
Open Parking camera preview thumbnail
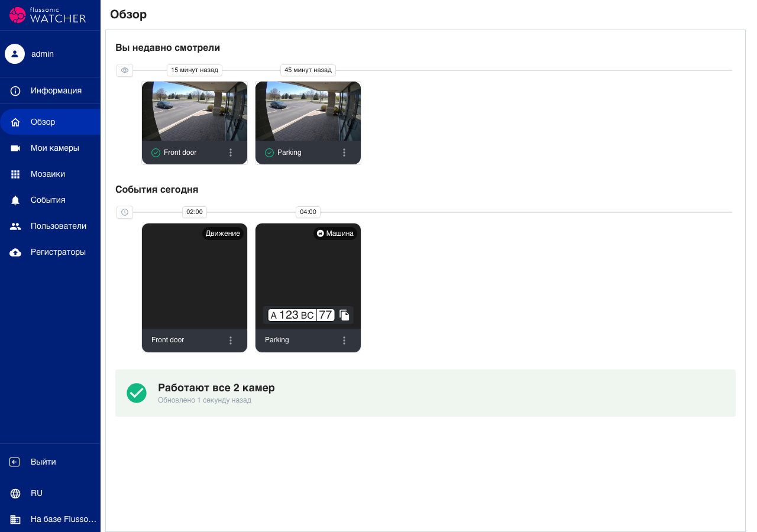(308, 111)
